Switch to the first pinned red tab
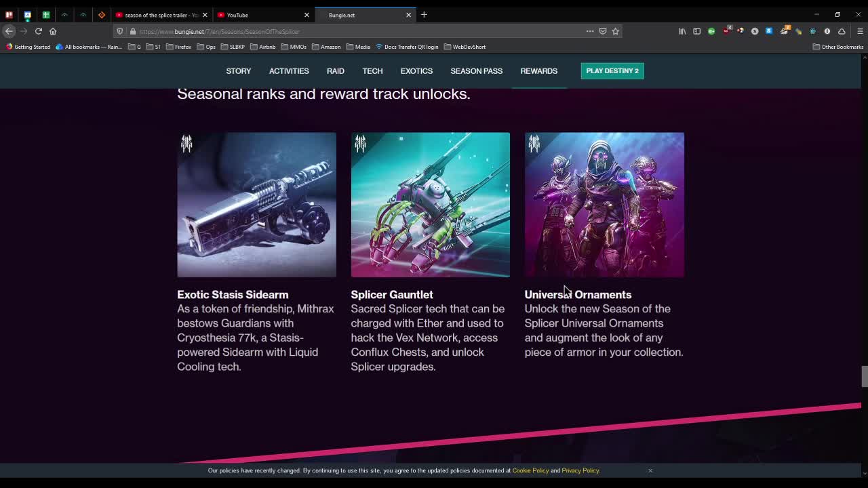The width and height of the screenshot is (868, 488). point(9,15)
